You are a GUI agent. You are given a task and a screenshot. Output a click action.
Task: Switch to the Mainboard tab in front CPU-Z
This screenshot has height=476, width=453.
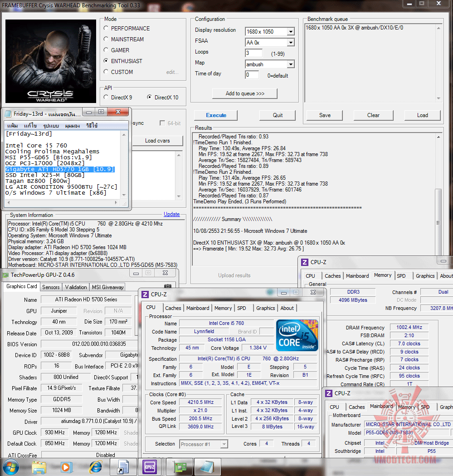coord(198,308)
